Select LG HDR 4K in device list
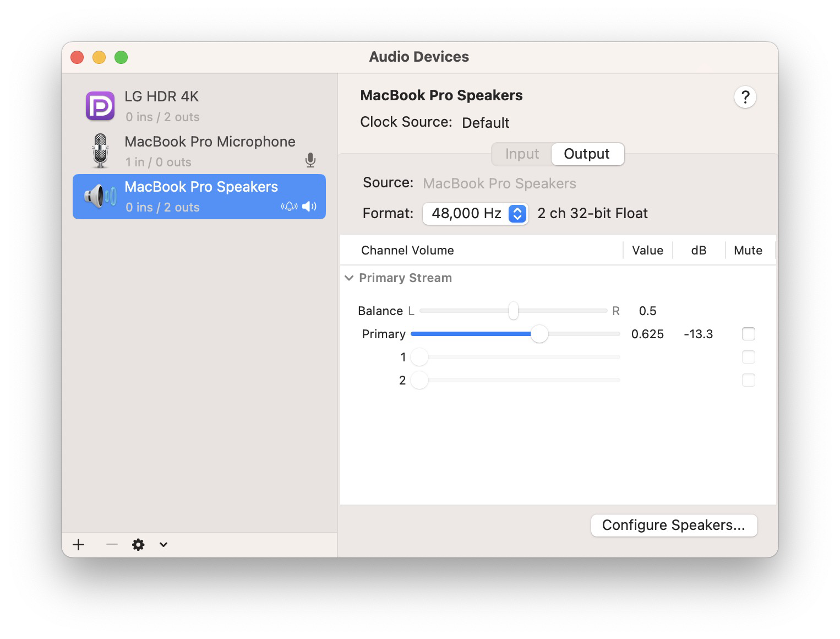Screen dimensions: 840x639 [x=199, y=106]
